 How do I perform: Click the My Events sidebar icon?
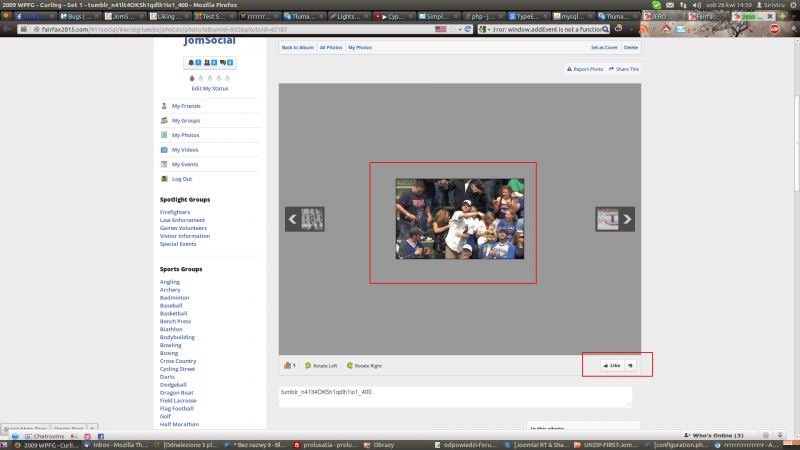(164, 164)
